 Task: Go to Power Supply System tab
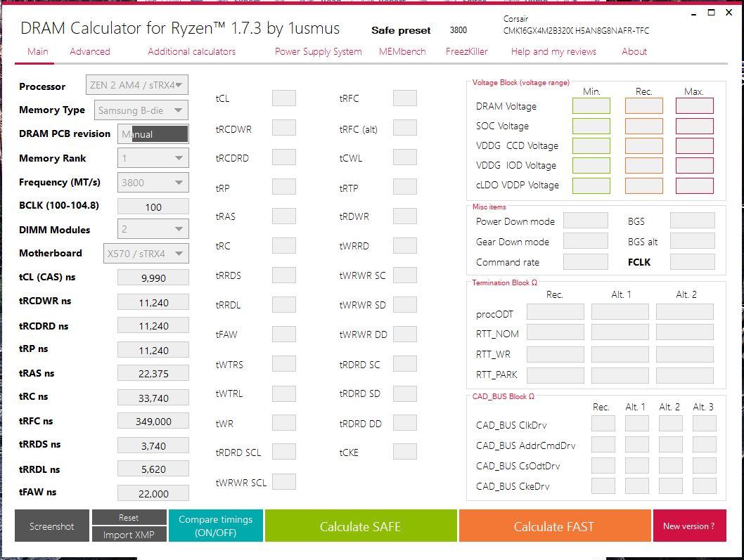[318, 52]
